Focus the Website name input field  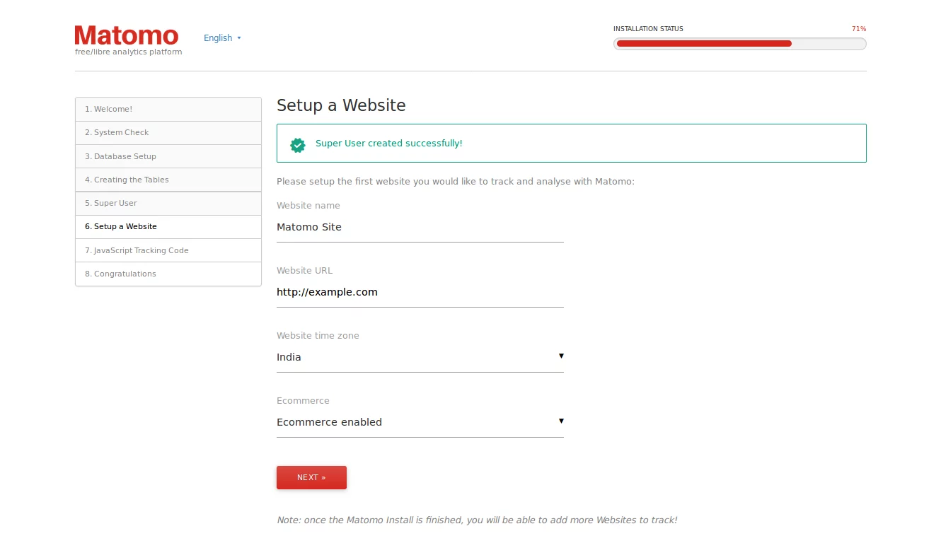coord(420,227)
